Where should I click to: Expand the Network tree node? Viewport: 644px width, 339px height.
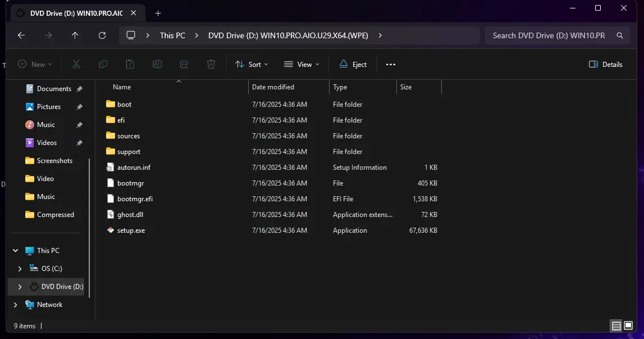coord(16,305)
